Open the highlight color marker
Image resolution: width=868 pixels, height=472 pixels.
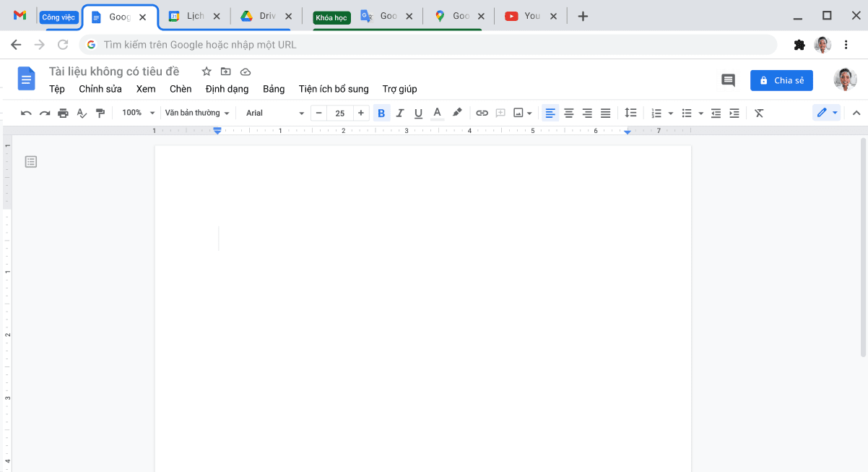456,113
